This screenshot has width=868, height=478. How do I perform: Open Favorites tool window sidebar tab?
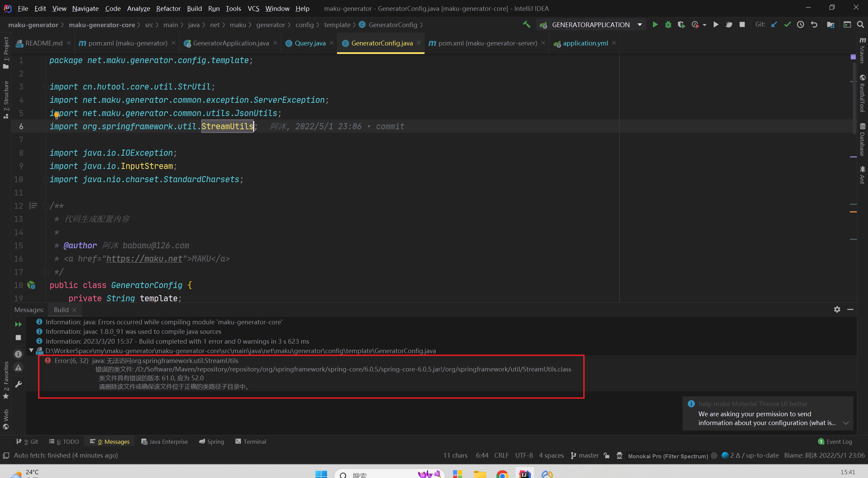point(6,380)
